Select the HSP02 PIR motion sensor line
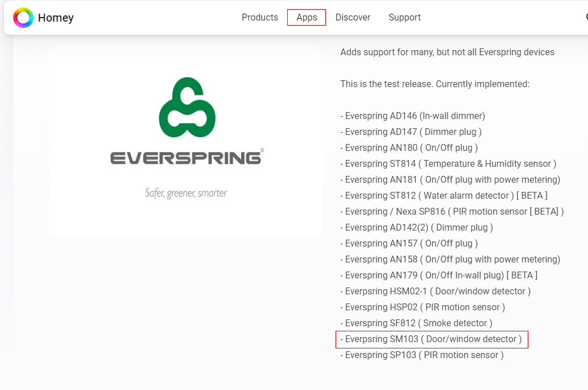Image resolution: width=588 pixels, height=390 pixels. point(423,307)
